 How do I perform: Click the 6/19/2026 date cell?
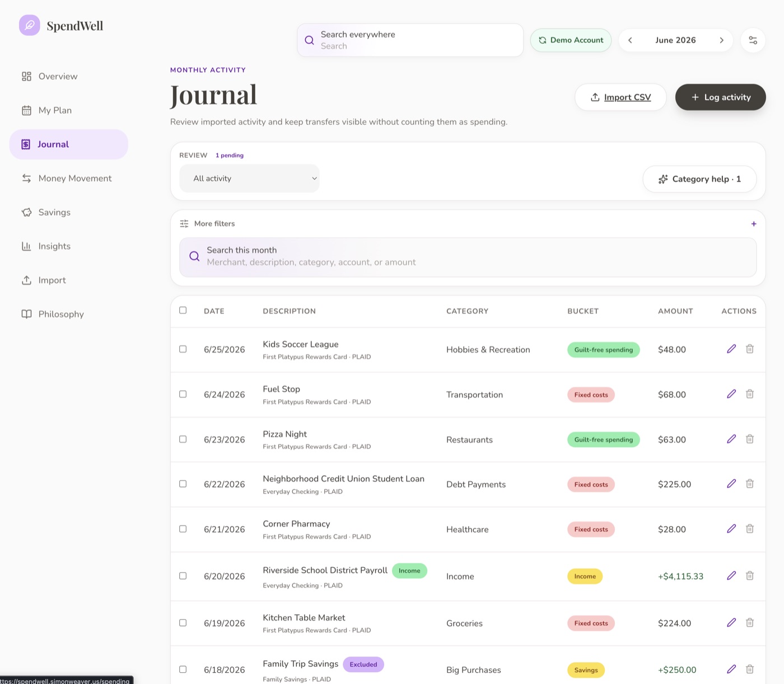(224, 624)
